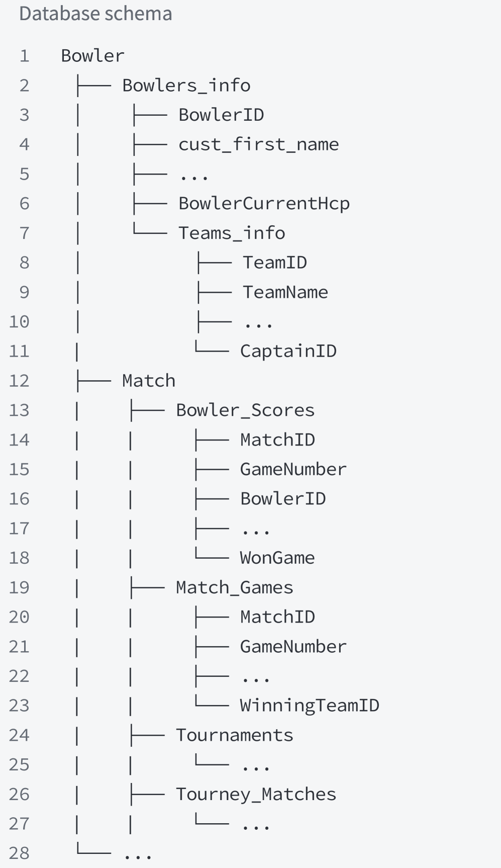This screenshot has height=868, width=501.
Task: Click the cust_first_name field
Action: click(258, 145)
